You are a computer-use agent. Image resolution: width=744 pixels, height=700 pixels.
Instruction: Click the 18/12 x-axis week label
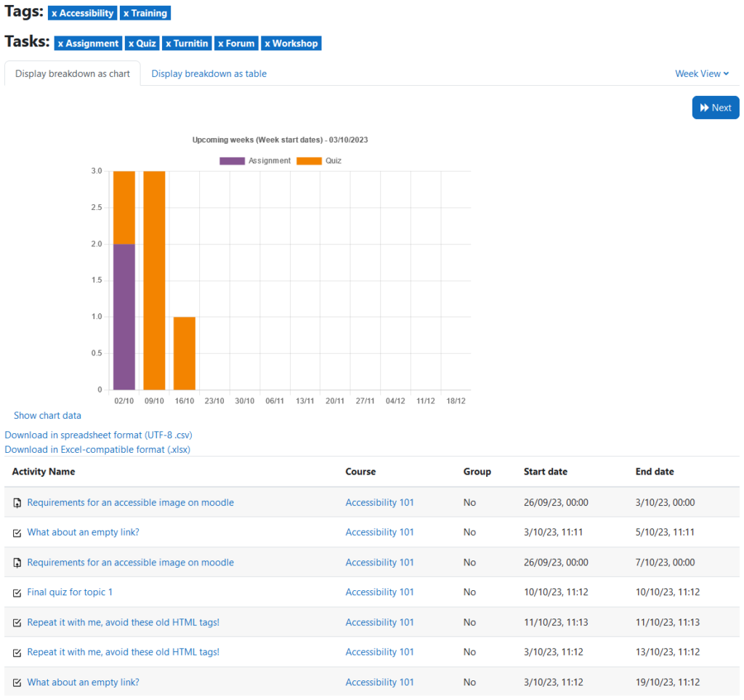pyautogui.click(x=456, y=401)
